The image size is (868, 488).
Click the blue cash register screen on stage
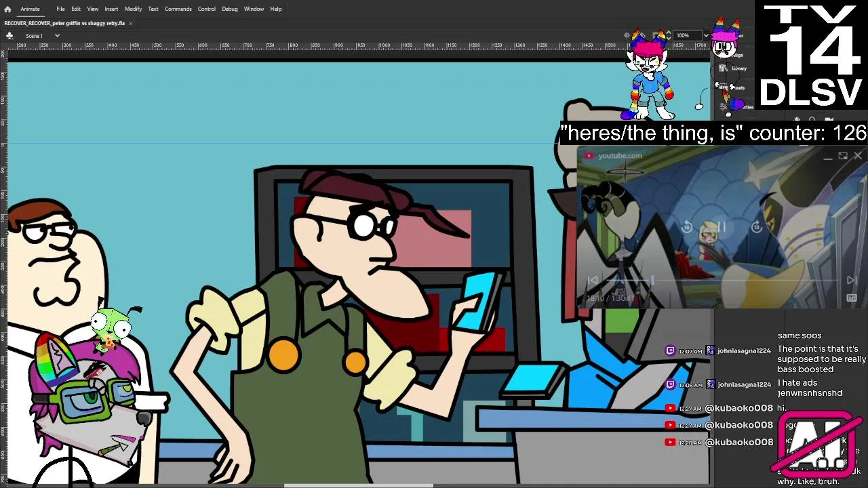click(534, 380)
